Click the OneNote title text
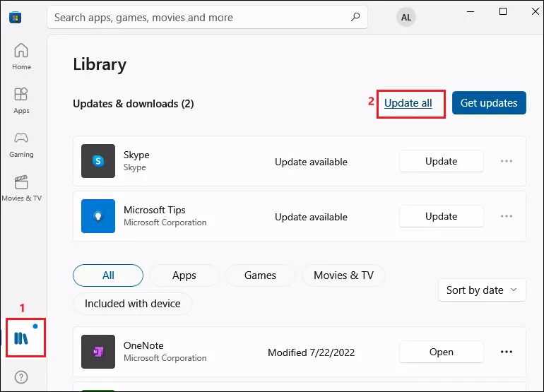The height and width of the screenshot is (392, 544). point(143,345)
